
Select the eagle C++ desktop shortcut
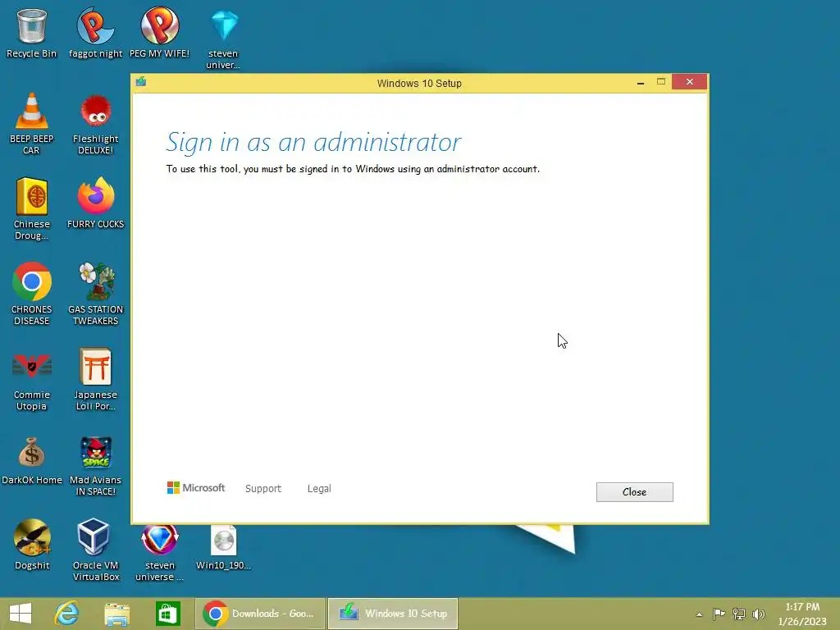[x=32, y=545]
